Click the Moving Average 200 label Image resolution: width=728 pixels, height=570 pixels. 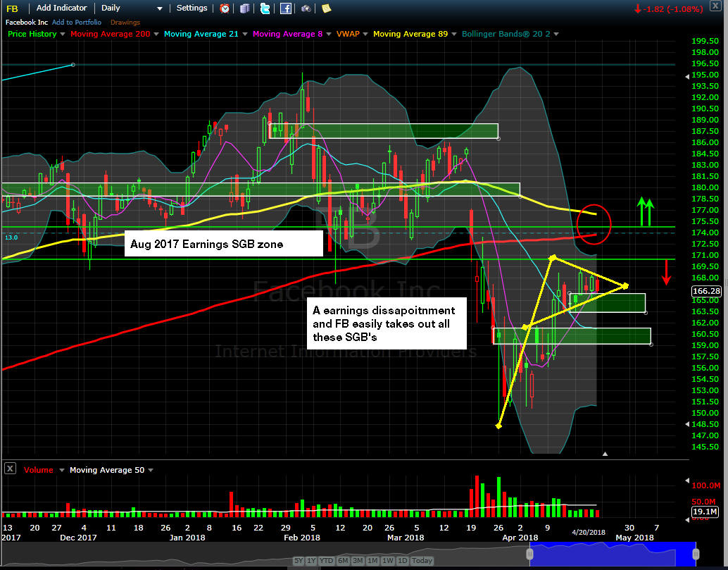tap(111, 34)
